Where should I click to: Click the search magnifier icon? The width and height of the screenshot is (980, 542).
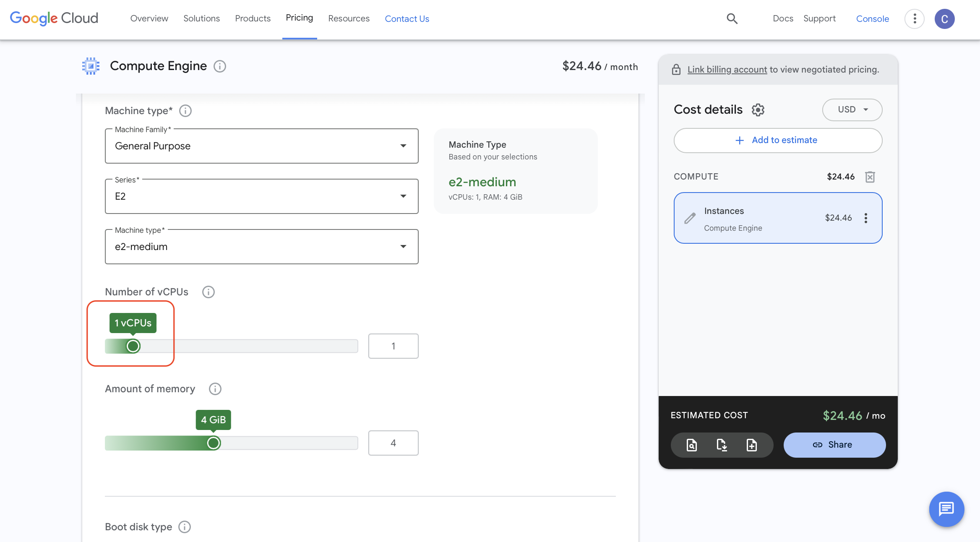click(x=732, y=18)
